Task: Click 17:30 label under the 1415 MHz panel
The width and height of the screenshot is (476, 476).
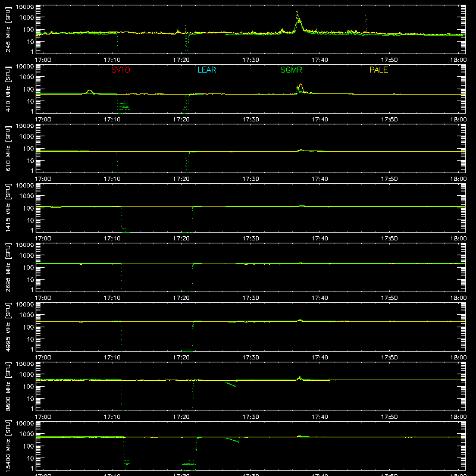Action: 250,239
